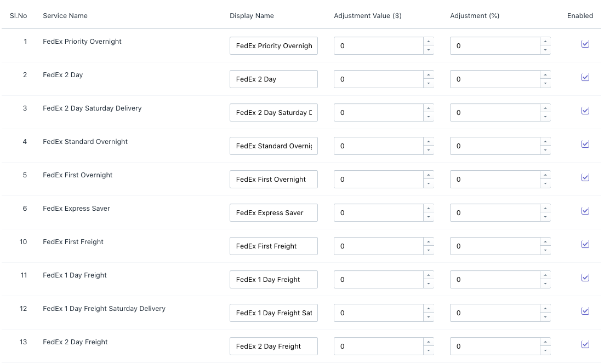The image size is (610, 364).
Task: Increase Adjustment Value ($) for row 3 Saturday Delivery
Action: (429, 108)
